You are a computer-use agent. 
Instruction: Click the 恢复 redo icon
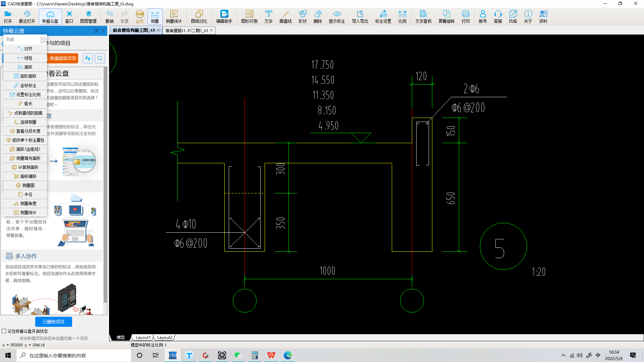coord(124,16)
